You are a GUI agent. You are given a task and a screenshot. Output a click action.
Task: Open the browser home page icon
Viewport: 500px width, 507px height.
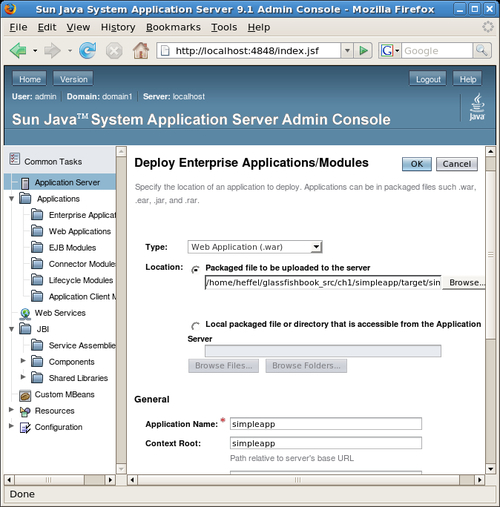click(x=141, y=51)
